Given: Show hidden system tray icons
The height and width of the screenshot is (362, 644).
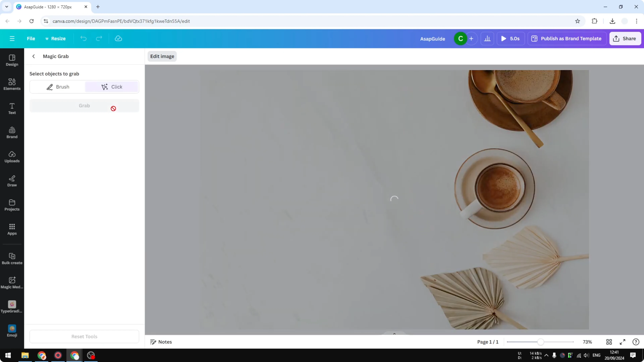Looking at the screenshot, I should coord(546,355).
